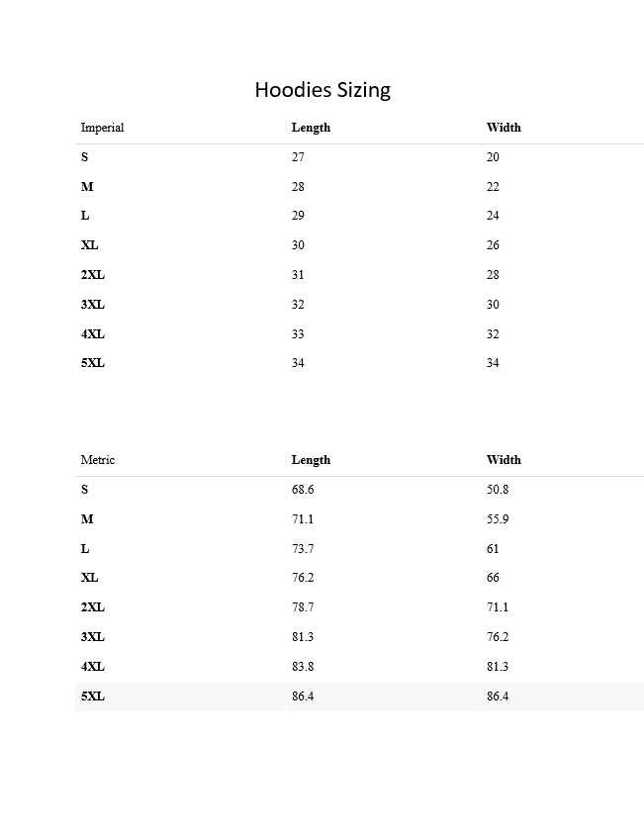The image size is (644, 834).
Task: Select Width header in the Imperial table
Action: click(x=504, y=128)
